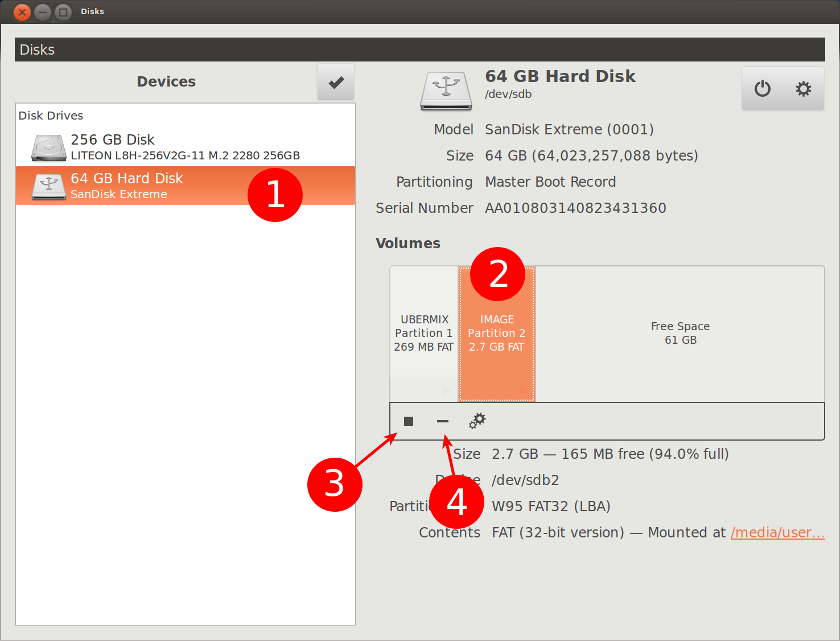Click the unmount (stop) partition button

click(409, 421)
